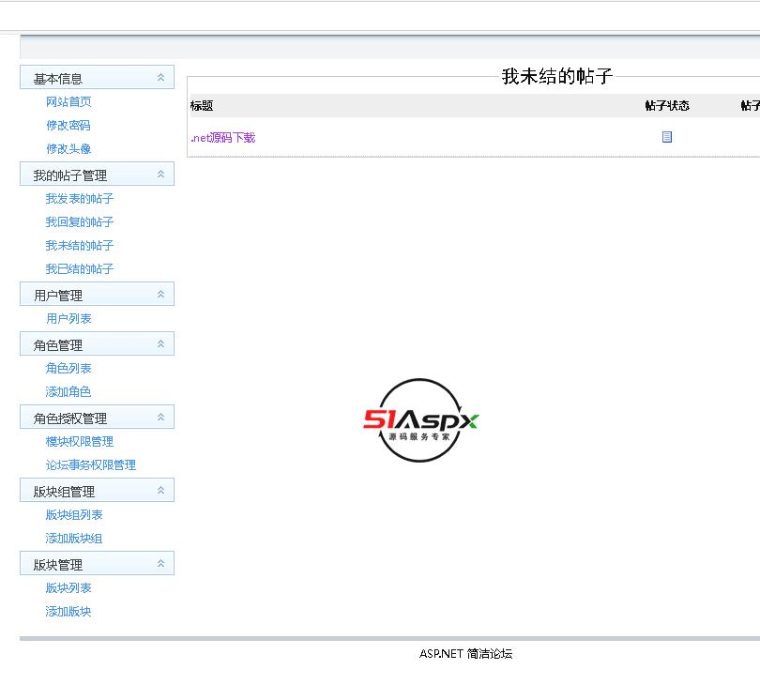Collapse the 我的帖子管理 section chevron

click(161, 174)
